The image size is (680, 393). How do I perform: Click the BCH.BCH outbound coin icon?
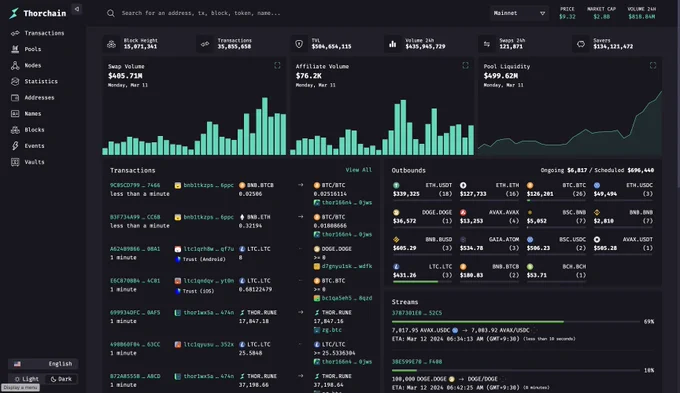[x=530, y=267]
